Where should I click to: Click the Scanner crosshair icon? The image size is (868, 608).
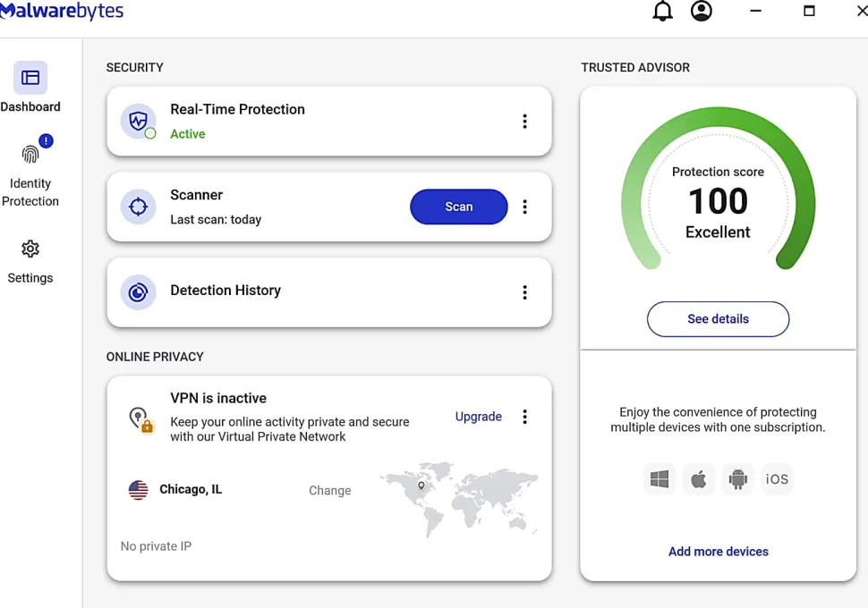(139, 207)
